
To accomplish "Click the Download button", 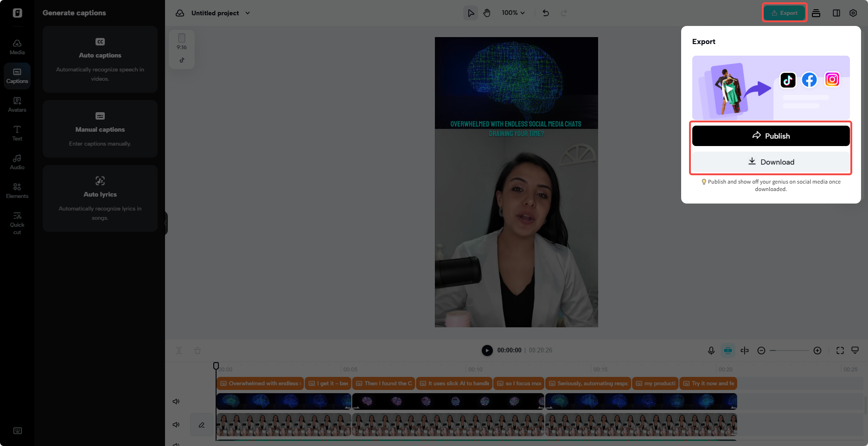I will point(771,162).
